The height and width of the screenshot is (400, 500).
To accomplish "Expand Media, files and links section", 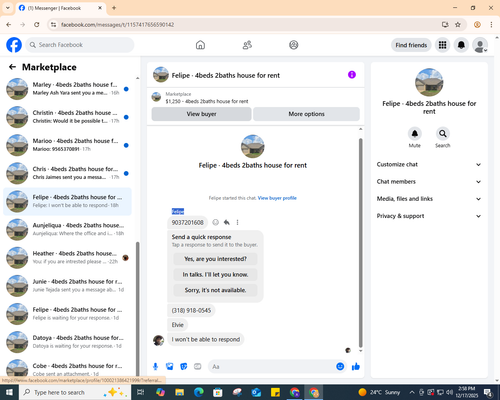I will pyautogui.click(x=429, y=199).
